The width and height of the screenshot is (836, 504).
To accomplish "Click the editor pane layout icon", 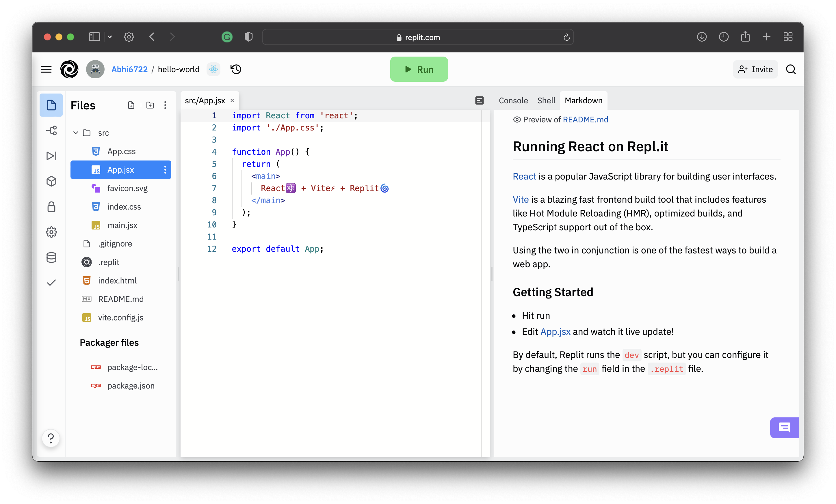I will point(480,100).
